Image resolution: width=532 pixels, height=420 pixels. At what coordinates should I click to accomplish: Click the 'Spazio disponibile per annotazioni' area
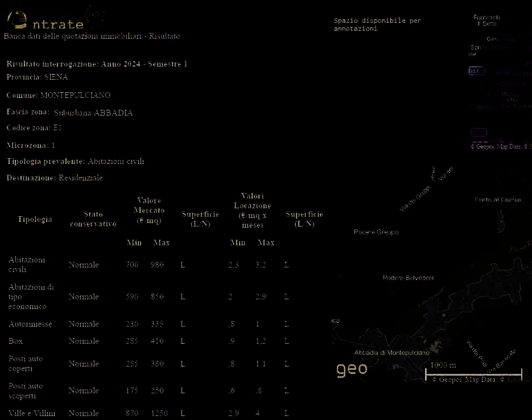[377, 24]
